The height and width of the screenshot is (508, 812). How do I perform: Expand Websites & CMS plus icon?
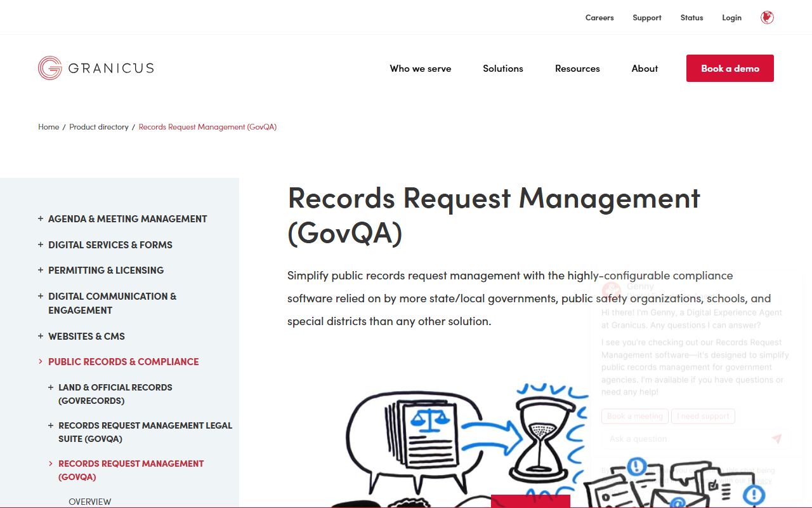[x=41, y=336]
